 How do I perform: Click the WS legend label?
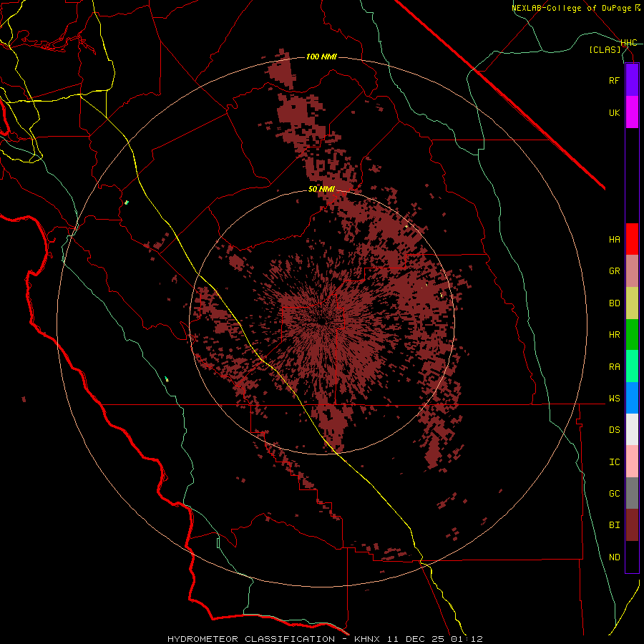(x=615, y=398)
